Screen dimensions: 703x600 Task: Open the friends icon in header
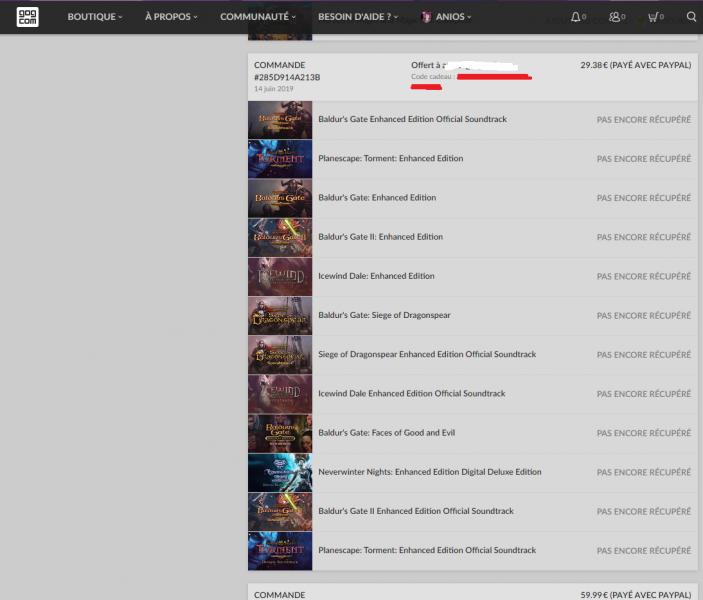614,17
